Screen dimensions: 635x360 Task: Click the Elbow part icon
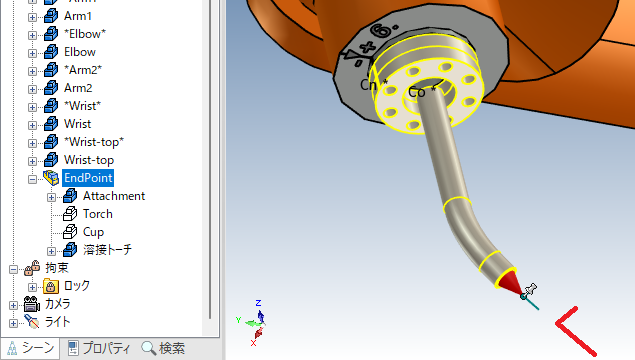(51, 52)
